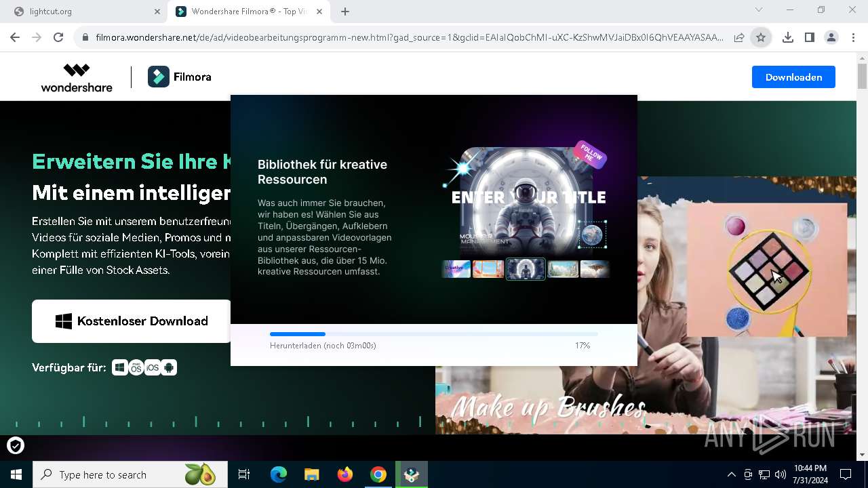Open network tray icon
868x488 pixels.
pos(764,474)
